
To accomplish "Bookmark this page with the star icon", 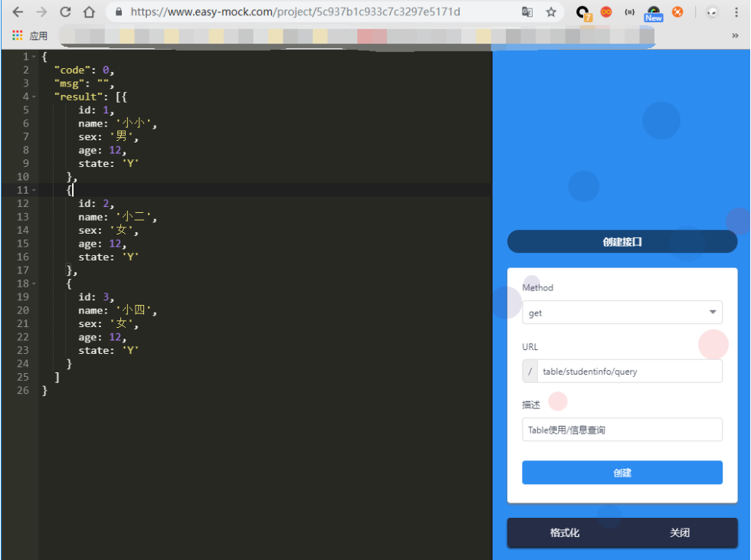I will point(550,11).
